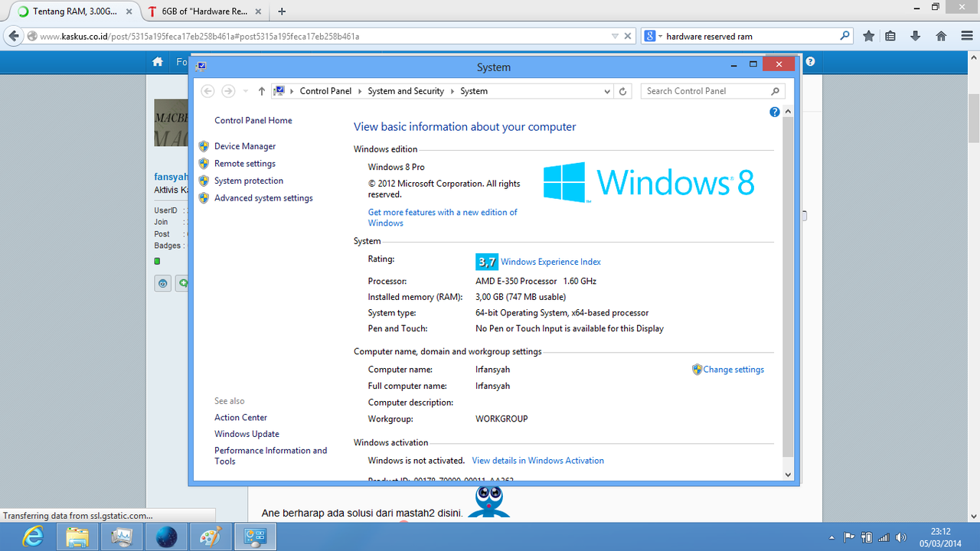Open Advanced system settings
Image resolution: width=980 pixels, height=551 pixels.
click(263, 198)
